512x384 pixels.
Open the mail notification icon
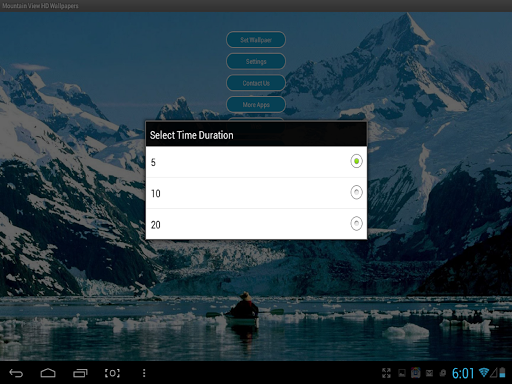click(x=429, y=373)
